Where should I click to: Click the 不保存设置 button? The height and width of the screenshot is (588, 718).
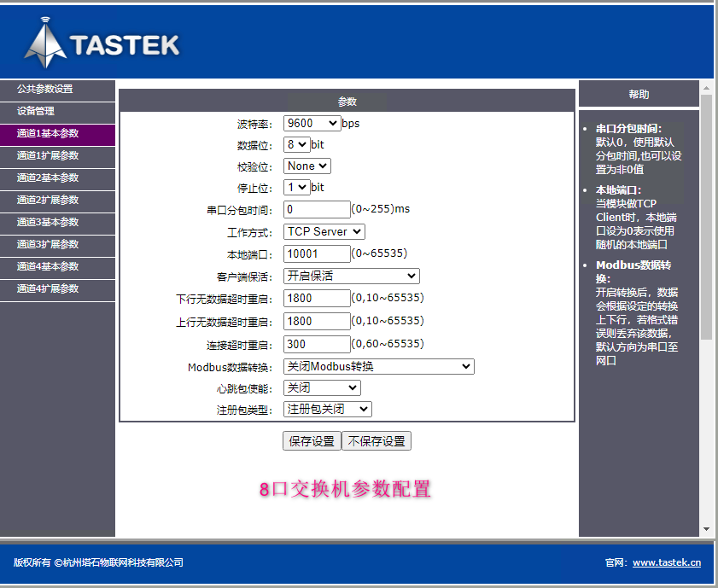[377, 441]
